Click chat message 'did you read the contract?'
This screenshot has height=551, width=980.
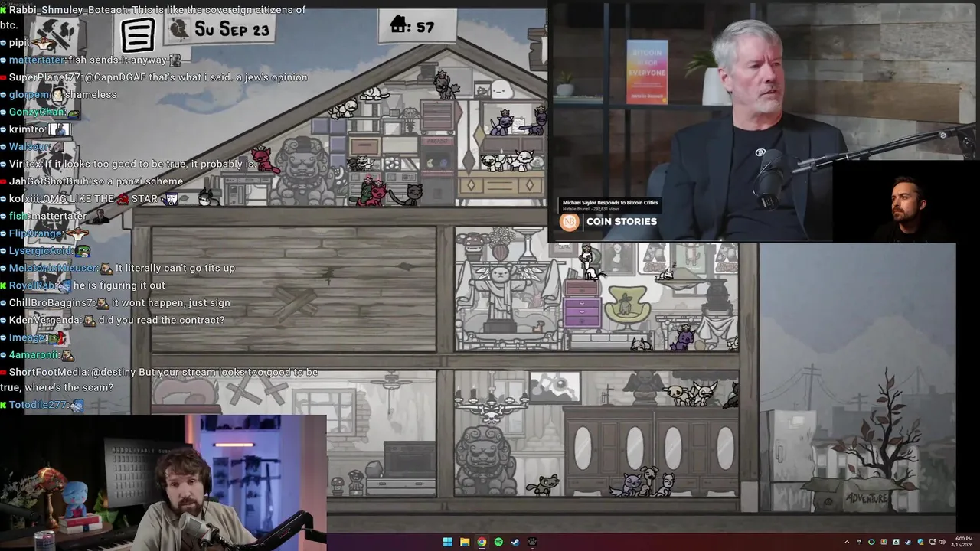point(162,320)
